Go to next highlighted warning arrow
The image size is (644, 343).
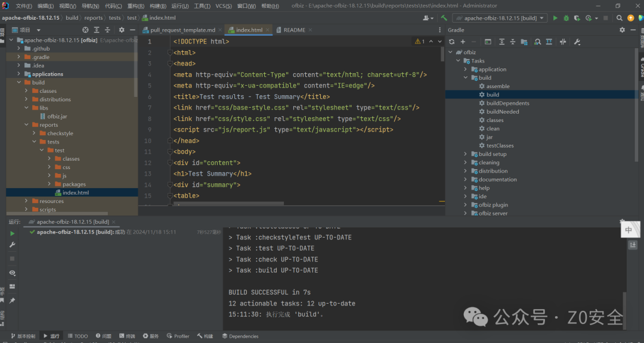[x=440, y=42]
